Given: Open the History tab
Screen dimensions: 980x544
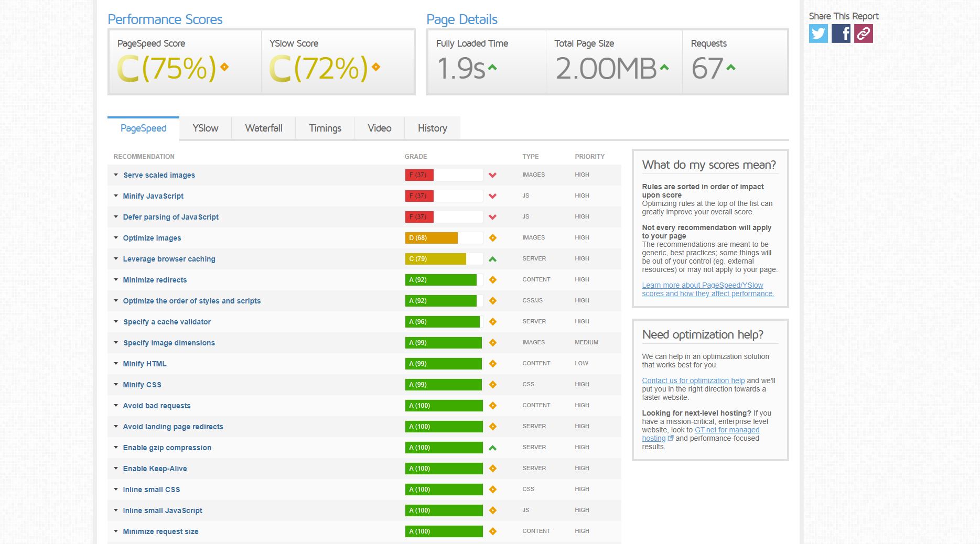Looking at the screenshot, I should point(433,128).
